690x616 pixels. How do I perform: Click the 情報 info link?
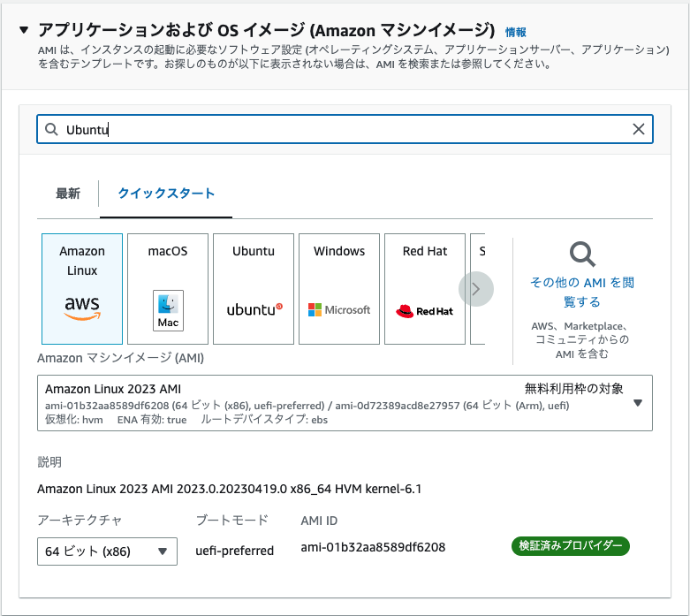click(x=515, y=32)
